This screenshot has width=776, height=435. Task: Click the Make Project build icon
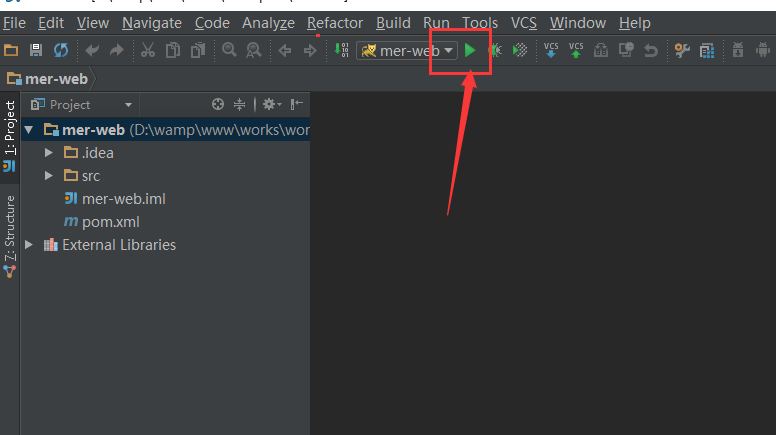[x=341, y=50]
